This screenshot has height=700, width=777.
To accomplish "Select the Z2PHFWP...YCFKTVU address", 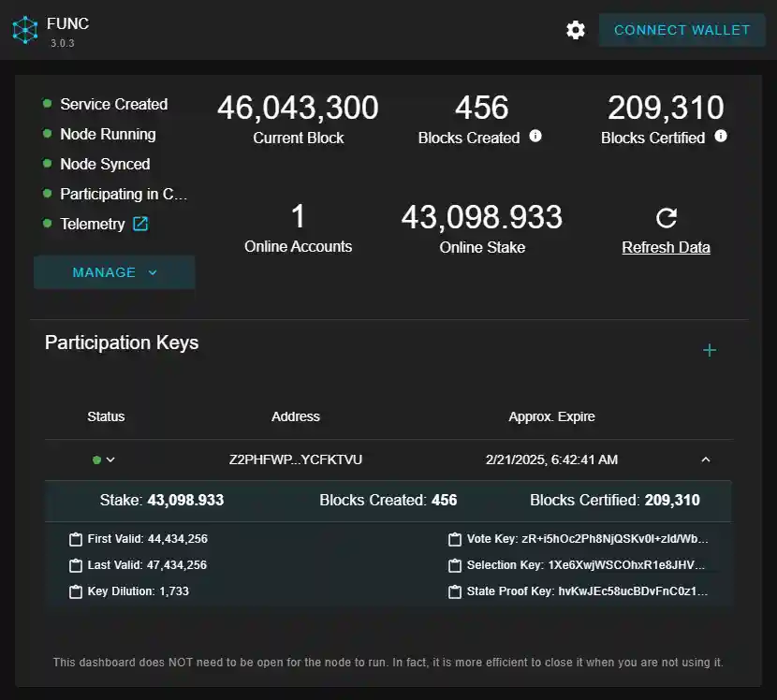I will [x=296, y=459].
